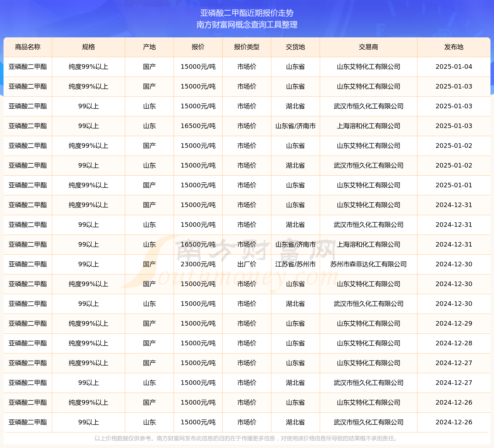
Task: Click 15000元/吨 in the 2024-12-28 row
Action: (198, 343)
